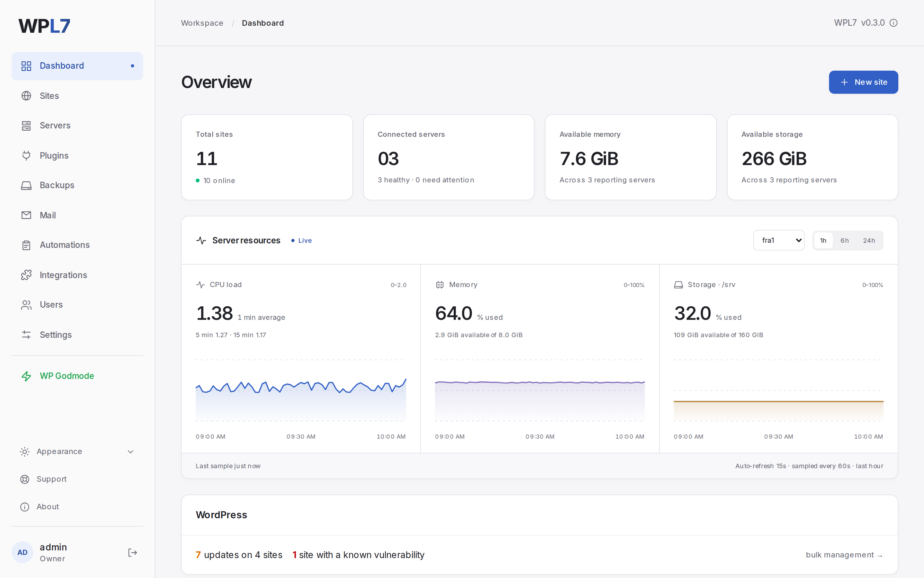The image size is (924, 578).
Task: Click the Settings sliders icon
Action: click(26, 335)
